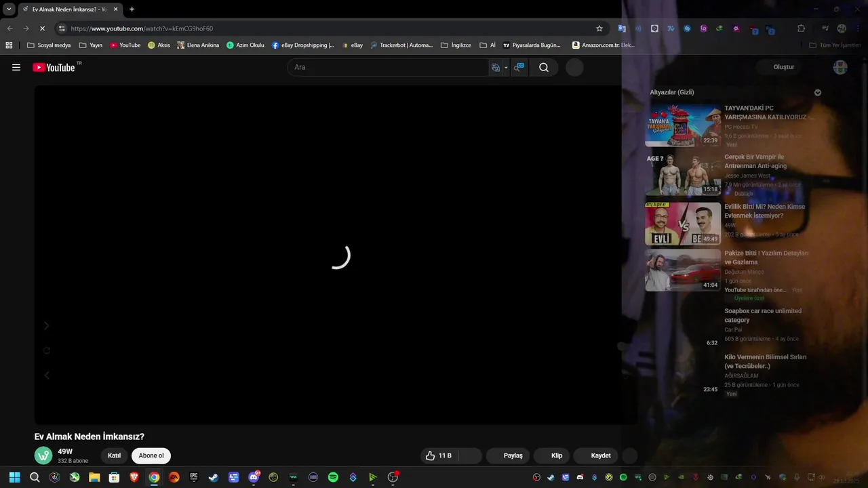Image resolution: width=868 pixels, height=488 pixels.
Task: Open the 'İngilizce' bookmark folder
Action: (x=456, y=45)
